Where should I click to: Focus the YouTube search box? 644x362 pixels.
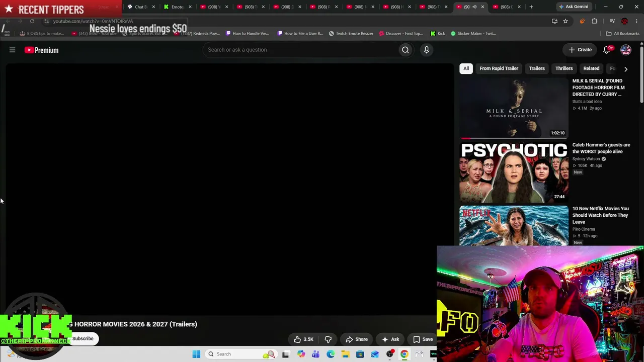pos(301,50)
